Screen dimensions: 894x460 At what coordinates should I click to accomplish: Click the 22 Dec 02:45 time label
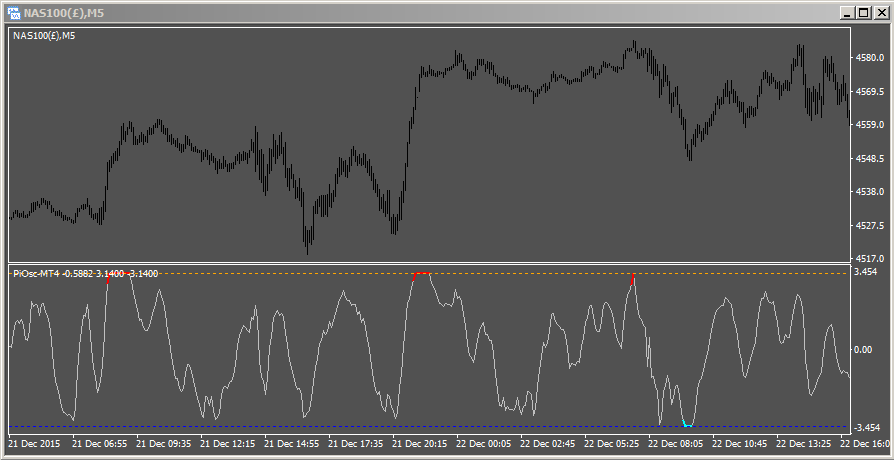(x=547, y=443)
